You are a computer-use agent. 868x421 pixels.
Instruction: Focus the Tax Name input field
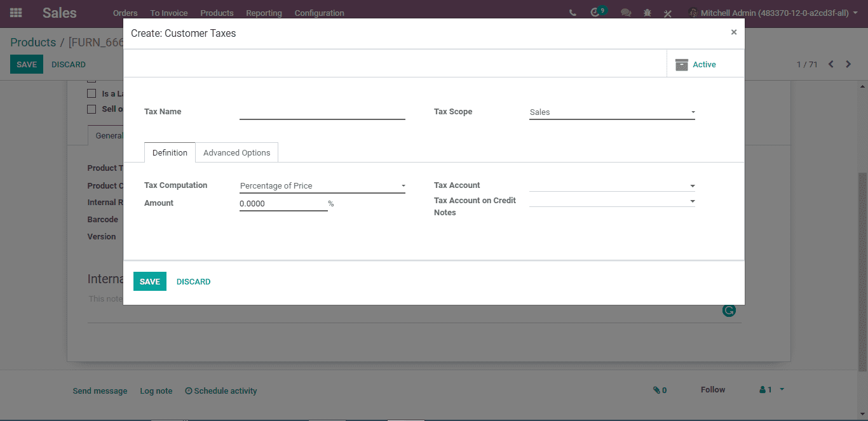click(322, 112)
